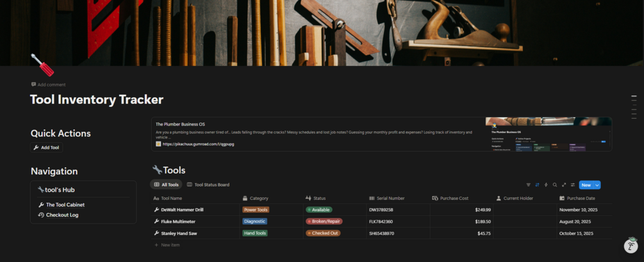The width and height of the screenshot is (644, 262).
Task: Open the sort icon in Tools toolbar
Action: (x=537, y=184)
